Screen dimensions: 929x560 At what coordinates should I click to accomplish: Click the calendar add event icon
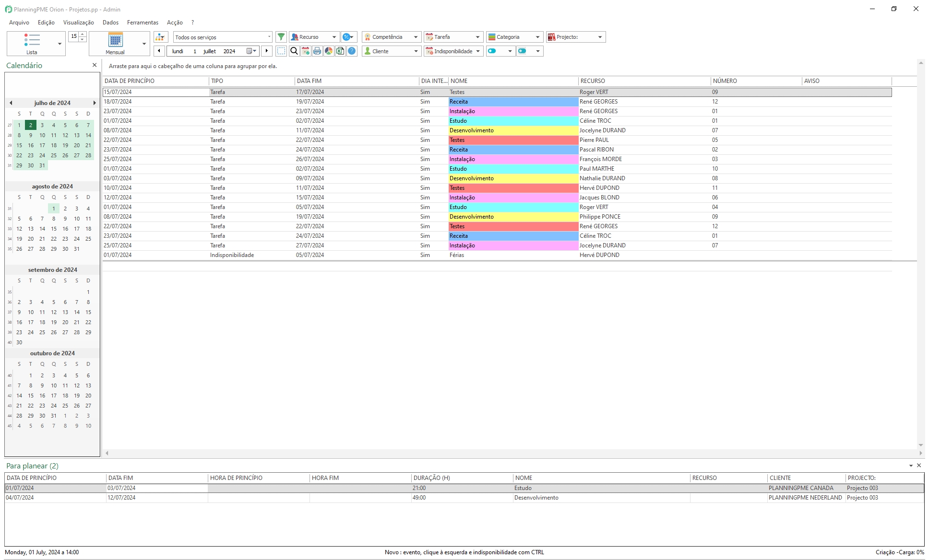pos(306,51)
